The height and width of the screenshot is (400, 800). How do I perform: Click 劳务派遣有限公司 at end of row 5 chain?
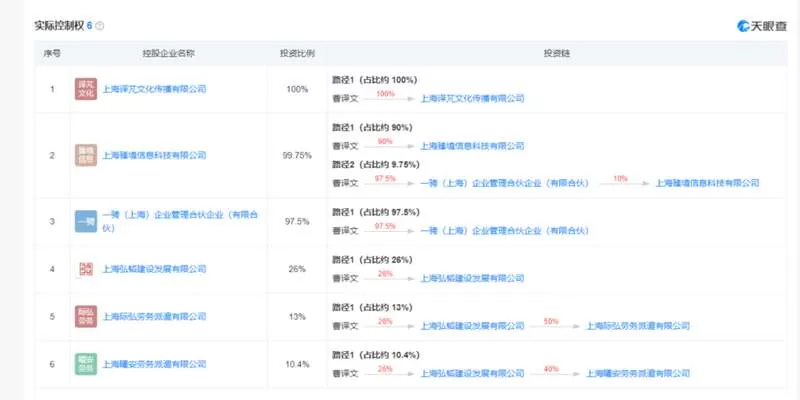[x=638, y=326]
